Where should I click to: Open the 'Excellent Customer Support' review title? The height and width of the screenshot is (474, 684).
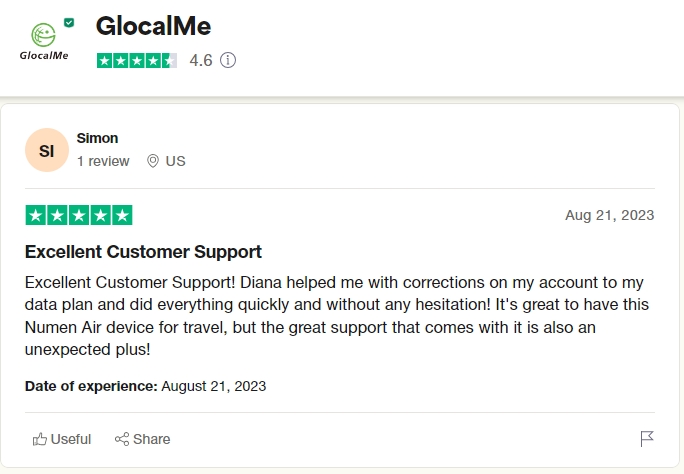pos(143,251)
